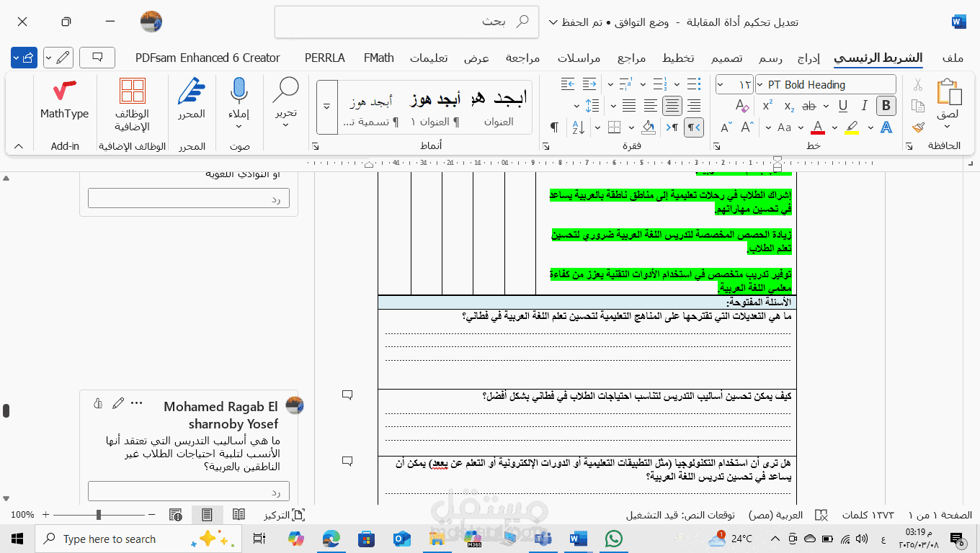Open the Share button
This screenshot has height=553, width=980.
(x=24, y=58)
